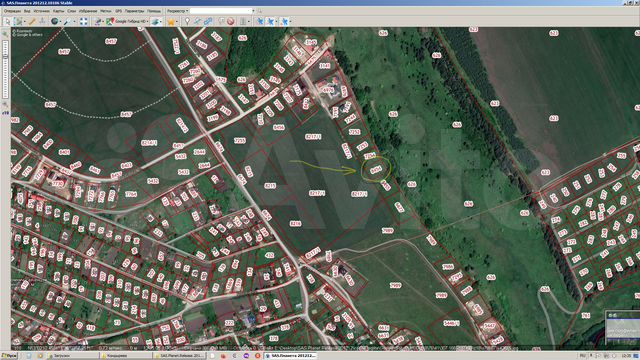Click the zoom-out icon below zoom slider
Viewport: 640px width, 360px height.
[5, 105]
